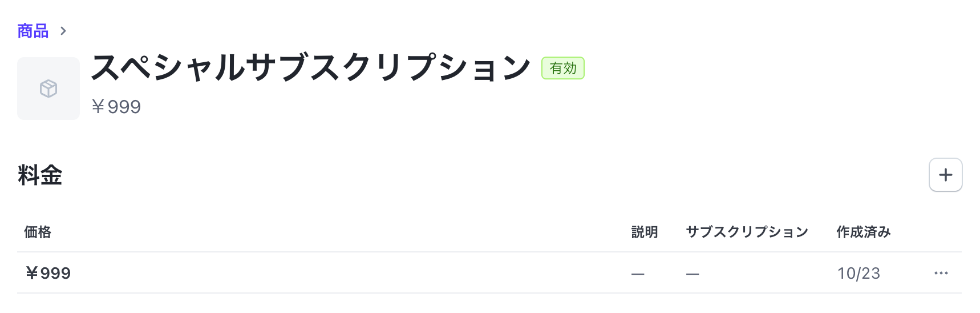
Task: Open the ¥999 price entry in the table
Action: point(48,273)
